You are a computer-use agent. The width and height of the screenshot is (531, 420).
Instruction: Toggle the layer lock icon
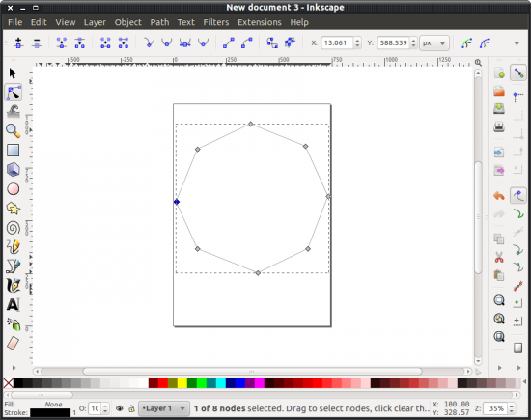coord(131,408)
